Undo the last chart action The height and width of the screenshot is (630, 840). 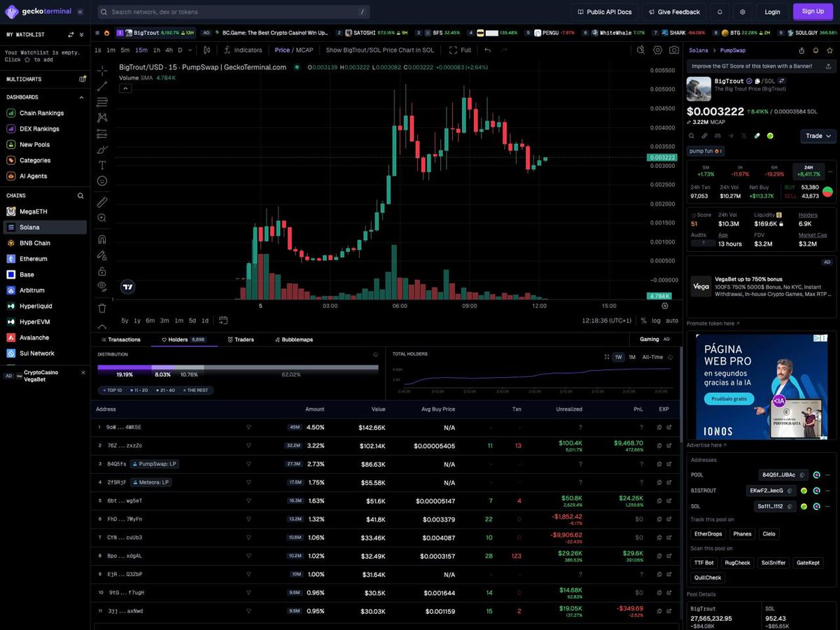pyautogui.click(x=488, y=50)
